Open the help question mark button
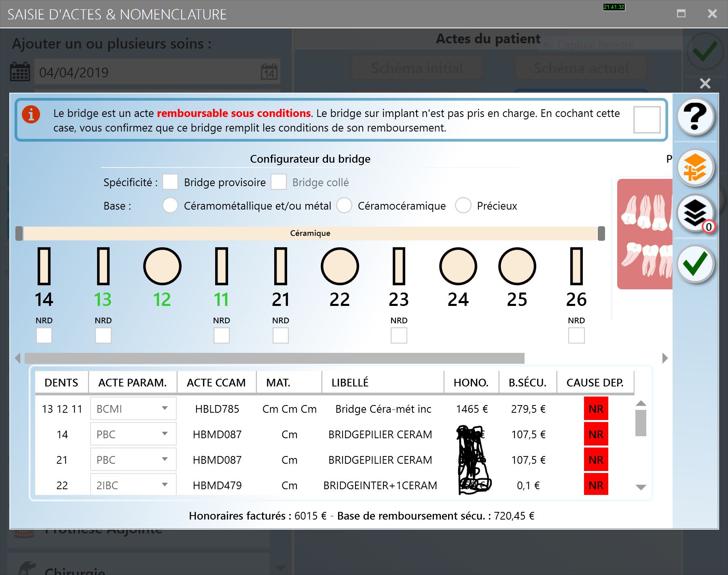The height and width of the screenshot is (575, 728). 695,117
